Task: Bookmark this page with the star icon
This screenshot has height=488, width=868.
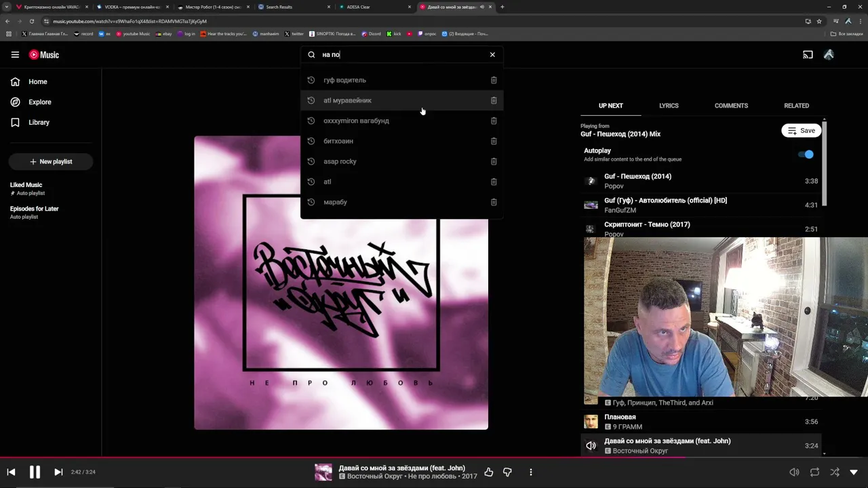Action: pos(818,21)
